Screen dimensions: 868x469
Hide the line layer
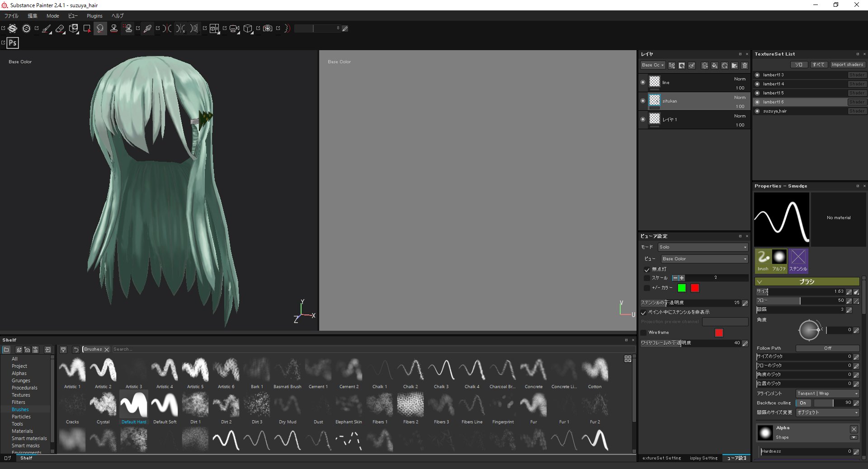click(643, 83)
